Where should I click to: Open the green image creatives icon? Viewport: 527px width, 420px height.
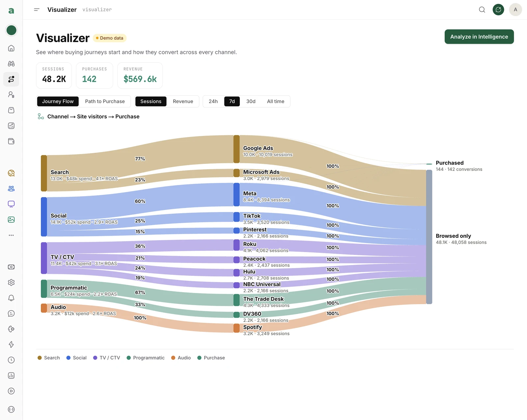[x=11, y=220]
